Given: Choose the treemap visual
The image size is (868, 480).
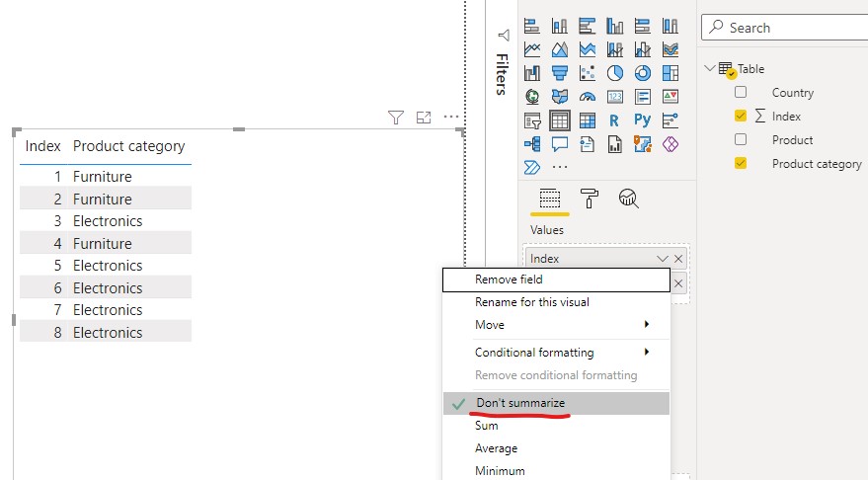Looking at the screenshot, I should [671, 73].
